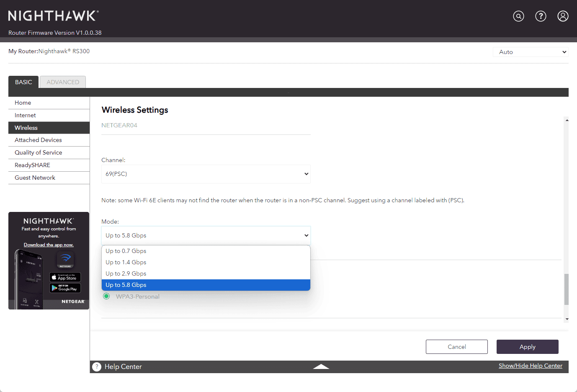Tap the App Store download badge
Viewport: 577px width, 392px height.
65,277
